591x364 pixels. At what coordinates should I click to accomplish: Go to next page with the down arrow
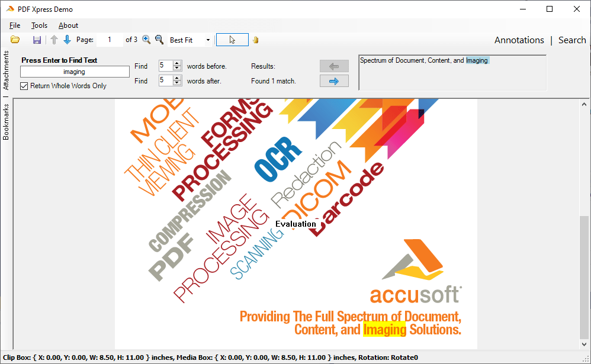(66, 40)
